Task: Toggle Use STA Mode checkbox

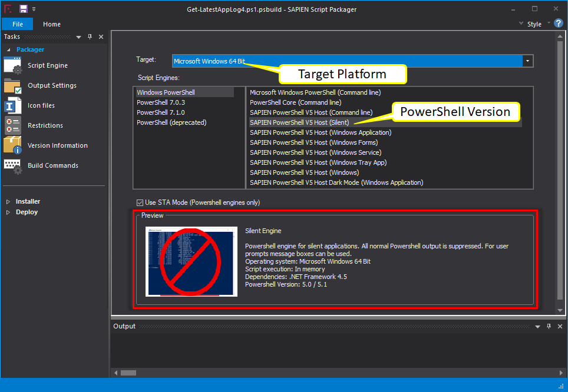Action: [x=140, y=202]
